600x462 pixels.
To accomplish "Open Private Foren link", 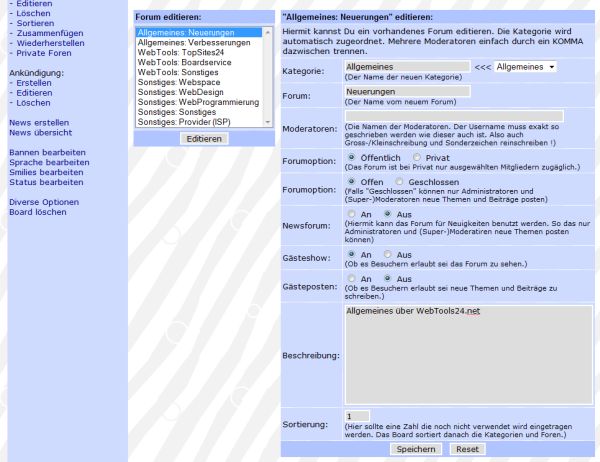I will (44, 53).
